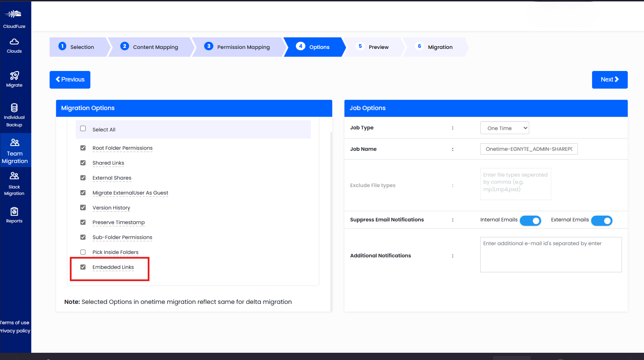The width and height of the screenshot is (644, 360).
Task: Open the Job Type dropdown
Action: 504,128
